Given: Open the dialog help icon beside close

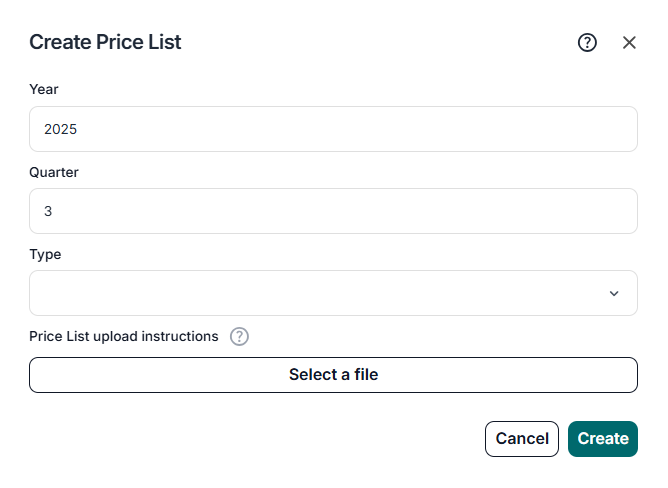Looking at the screenshot, I should (x=588, y=42).
